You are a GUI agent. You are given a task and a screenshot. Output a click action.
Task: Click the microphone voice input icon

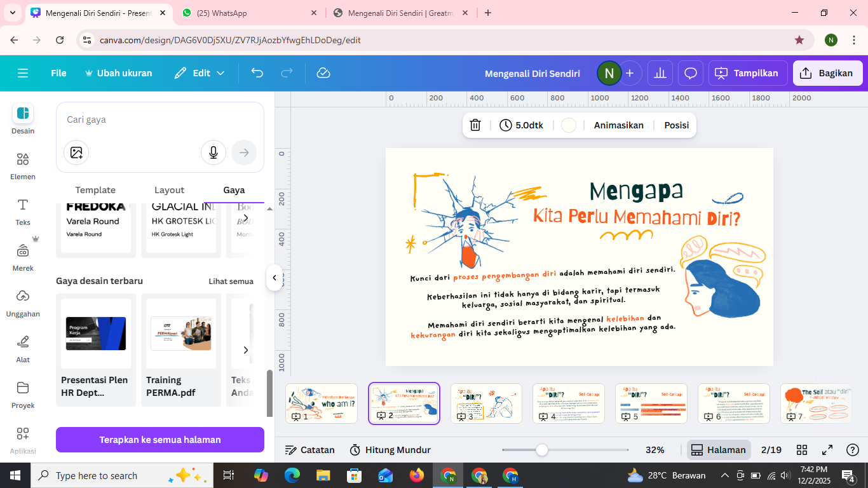coord(214,152)
